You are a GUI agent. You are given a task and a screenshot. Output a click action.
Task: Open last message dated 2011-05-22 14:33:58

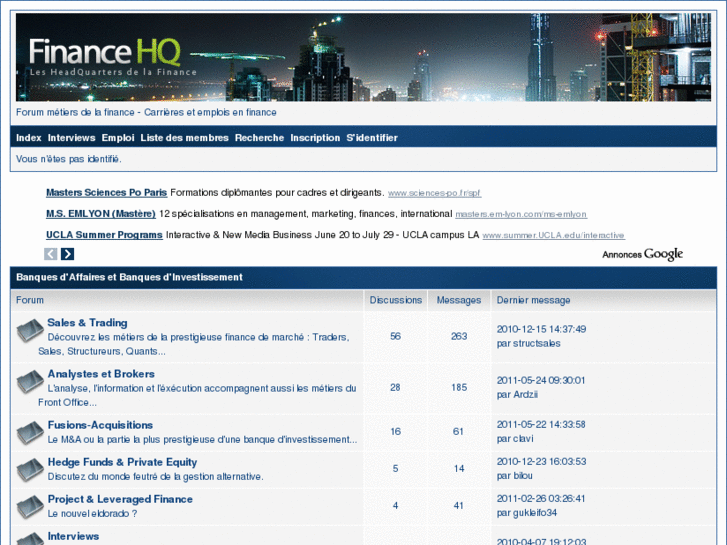[541, 424]
